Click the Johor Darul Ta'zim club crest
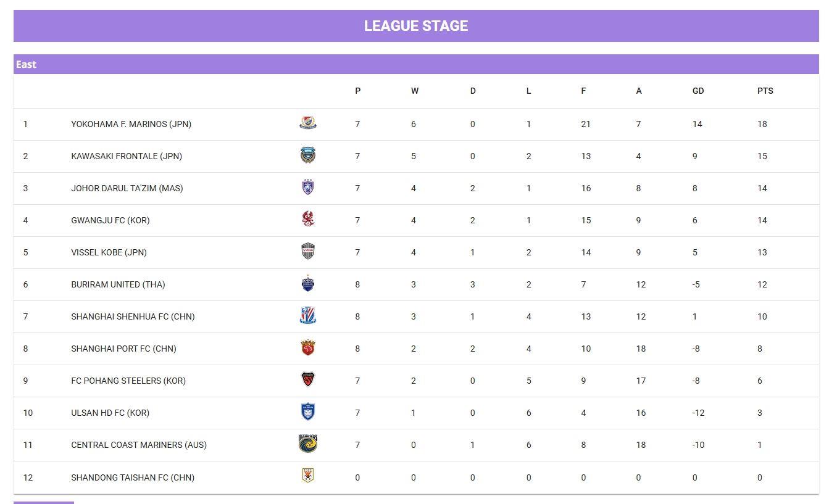Viewport: 837px width, 504px height. coord(308,188)
